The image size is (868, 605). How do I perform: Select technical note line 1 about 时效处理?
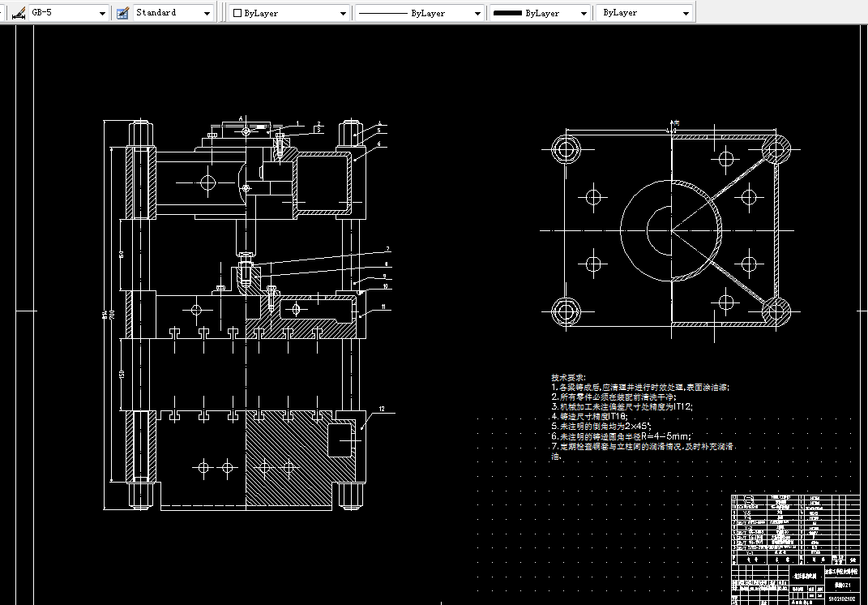[640, 388]
